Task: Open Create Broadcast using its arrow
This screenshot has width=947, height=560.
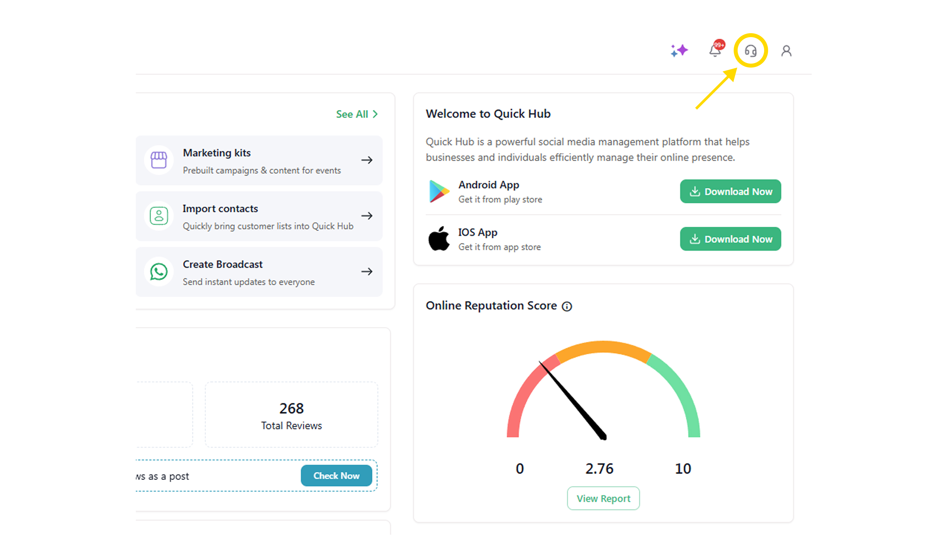Action: pos(367,272)
